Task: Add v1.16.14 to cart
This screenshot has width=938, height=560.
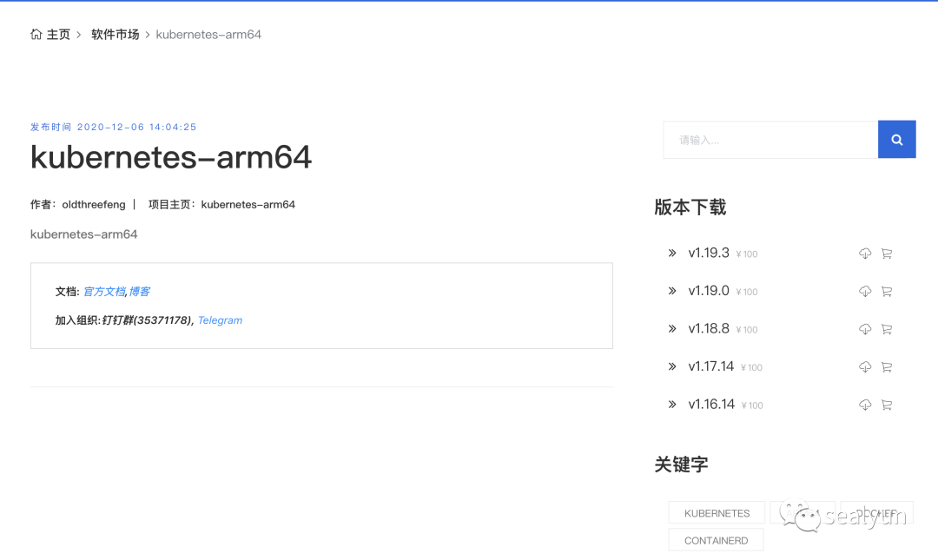Action: click(x=887, y=405)
